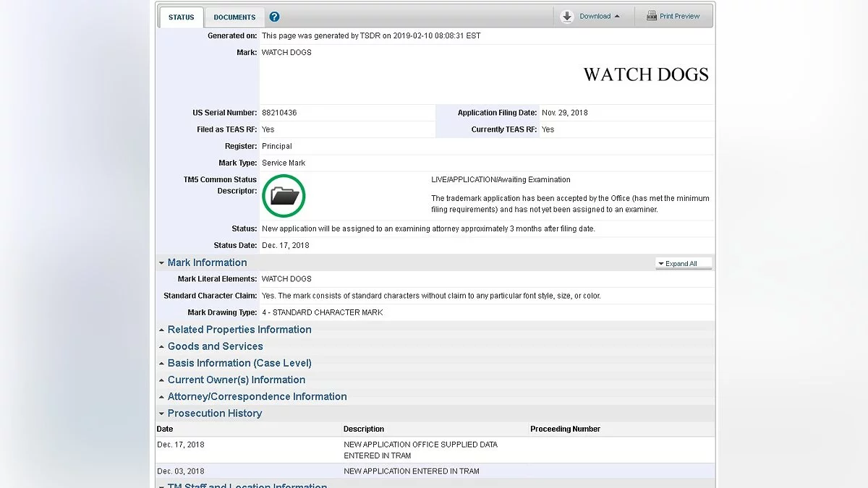The height and width of the screenshot is (488, 868).
Task: Click the large WATCH DOGS mark image
Action: (x=645, y=74)
